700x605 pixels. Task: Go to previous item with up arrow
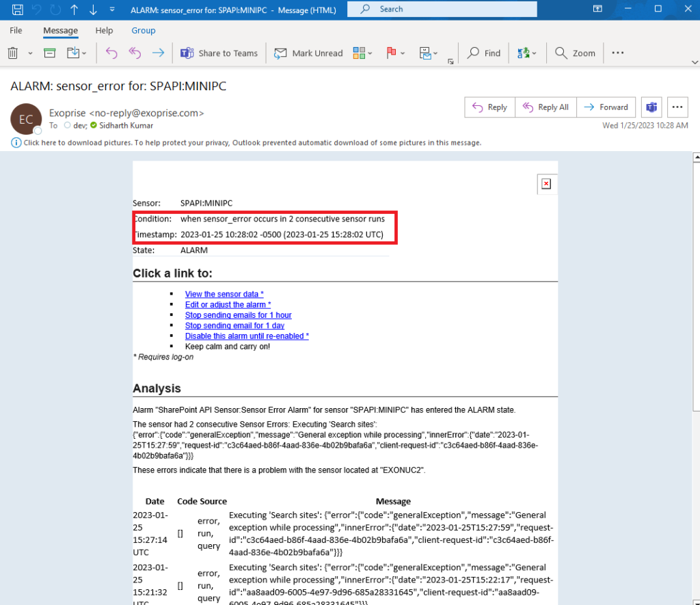[x=74, y=10]
